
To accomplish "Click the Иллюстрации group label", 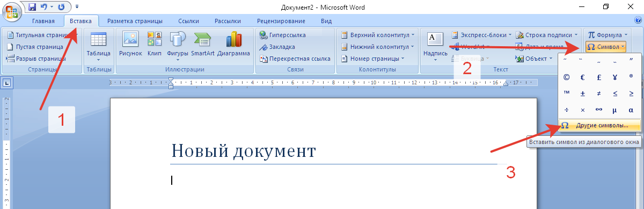I will [185, 69].
